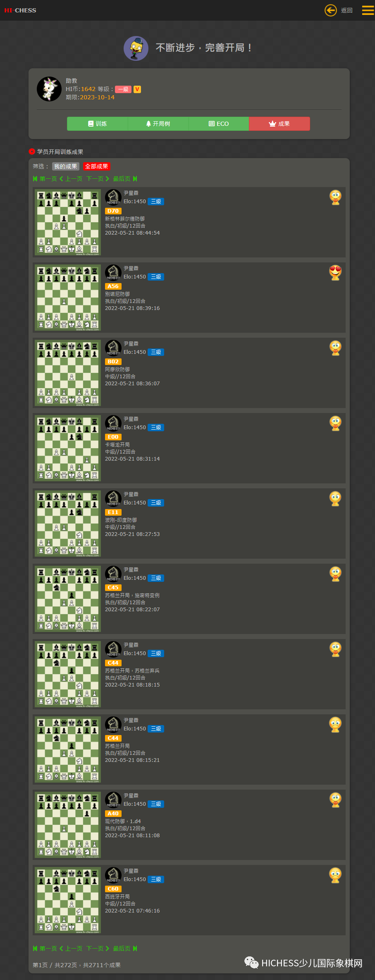Screen dimensions: 375x980
Task: Open the ECO tab
Action: [219, 124]
